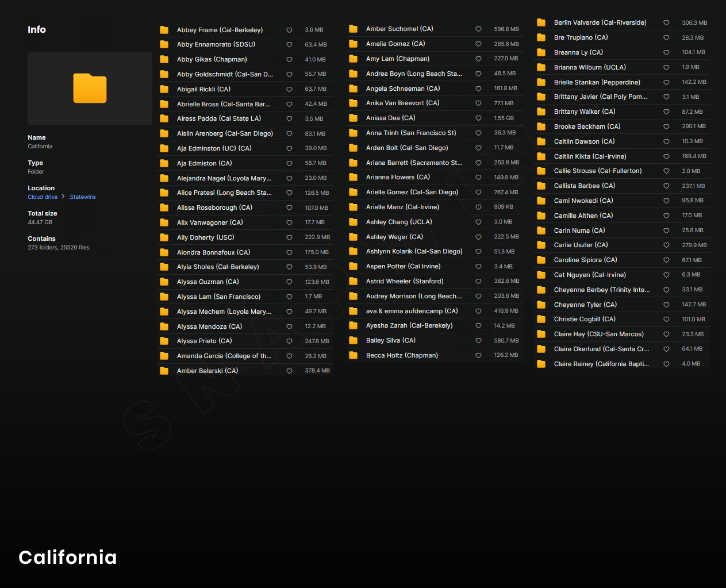The width and height of the screenshot is (726, 588).
Task: Favorite the folder sized 222.9 MB
Action: (x=289, y=237)
